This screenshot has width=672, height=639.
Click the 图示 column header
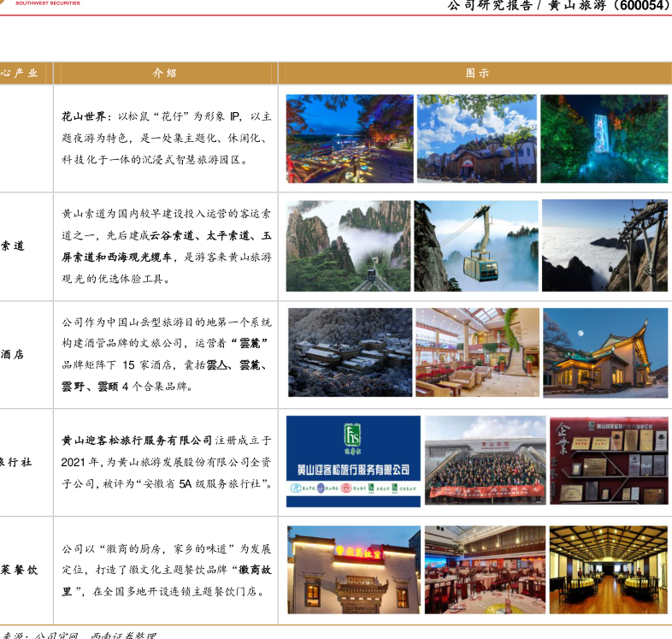(477, 74)
